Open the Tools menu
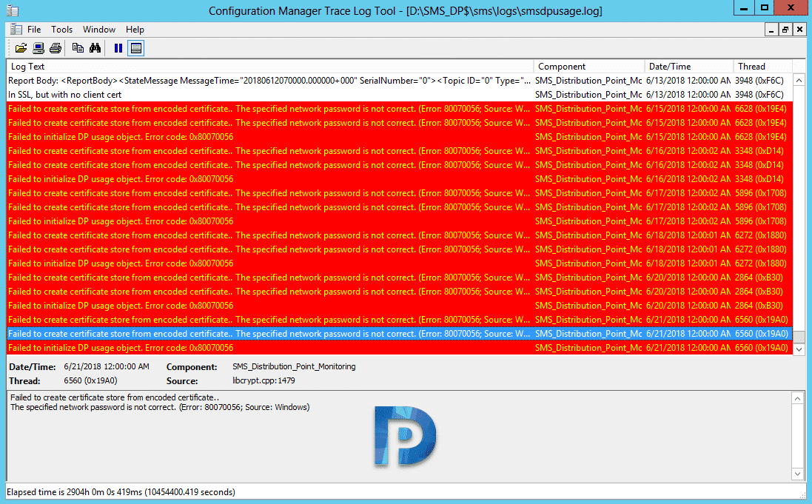Screen dimensions: 812x504 click(61, 30)
